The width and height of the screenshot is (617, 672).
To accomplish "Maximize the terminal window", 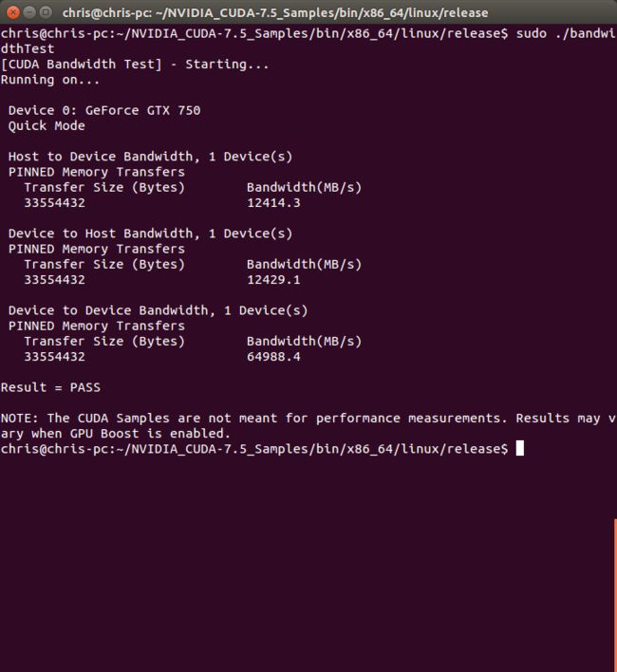I will pyautogui.click(x=46, y=12).
